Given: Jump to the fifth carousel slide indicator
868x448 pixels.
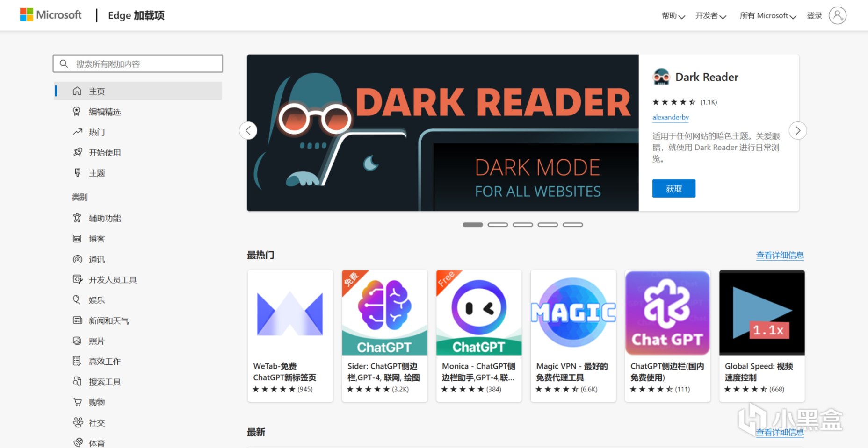Looking at the screenshot, I should [x=572, y=225].
